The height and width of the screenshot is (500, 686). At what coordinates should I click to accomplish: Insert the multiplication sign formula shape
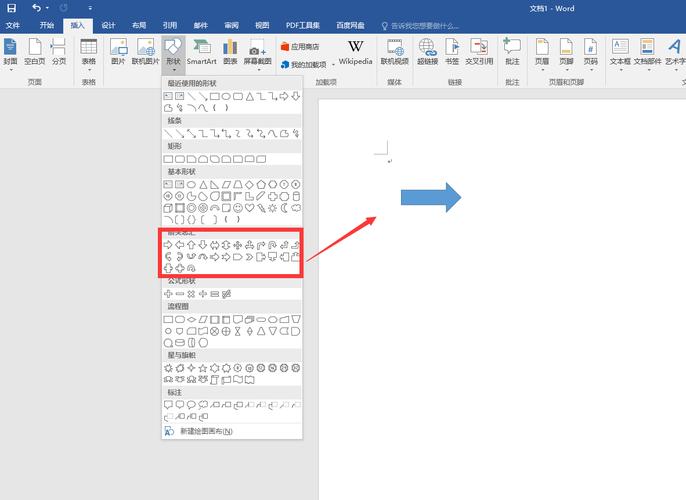(x=191, y=294)
